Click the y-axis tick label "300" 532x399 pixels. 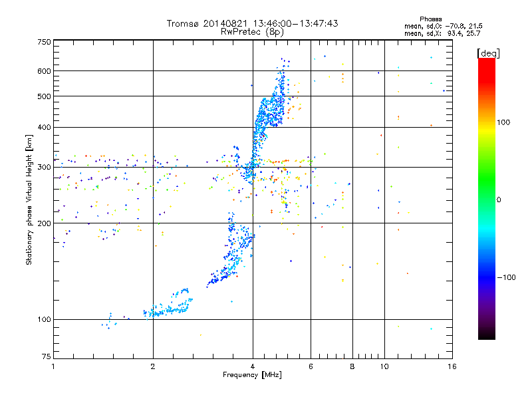44,168
